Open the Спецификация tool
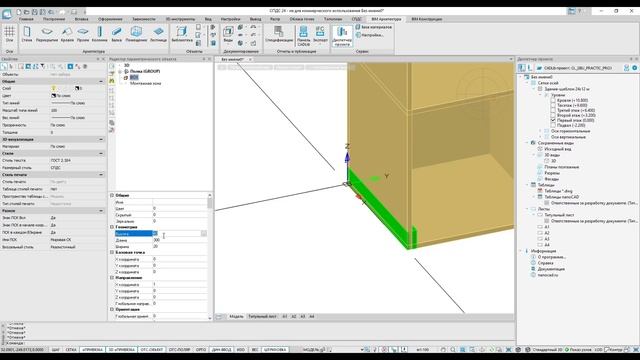Viewport: 640px width, 360px height. coord(279,34)
